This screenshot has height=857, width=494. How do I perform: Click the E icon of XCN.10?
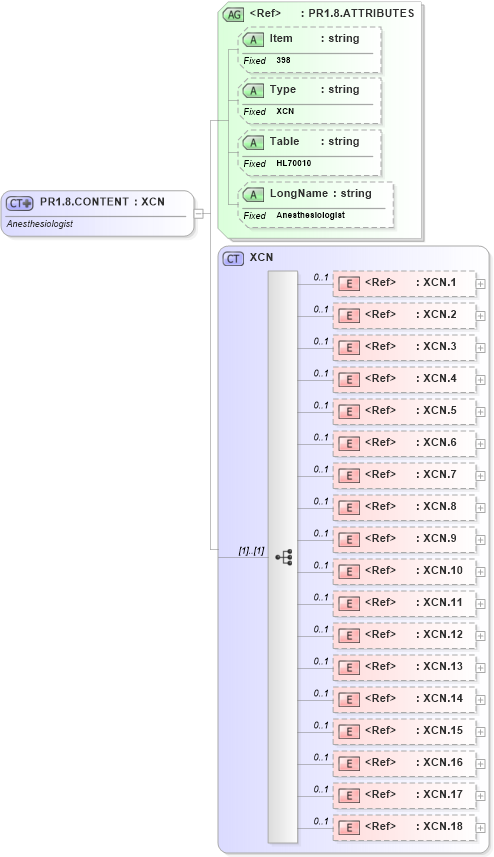(x=349, y=572)
